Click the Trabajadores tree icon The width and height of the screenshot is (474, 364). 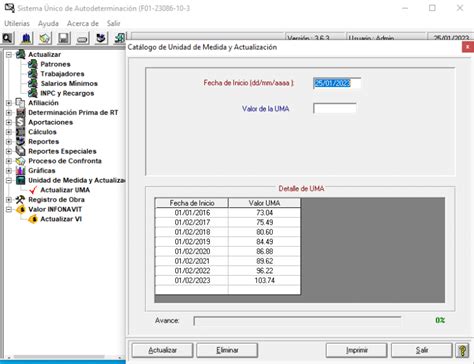click(33, 74)
